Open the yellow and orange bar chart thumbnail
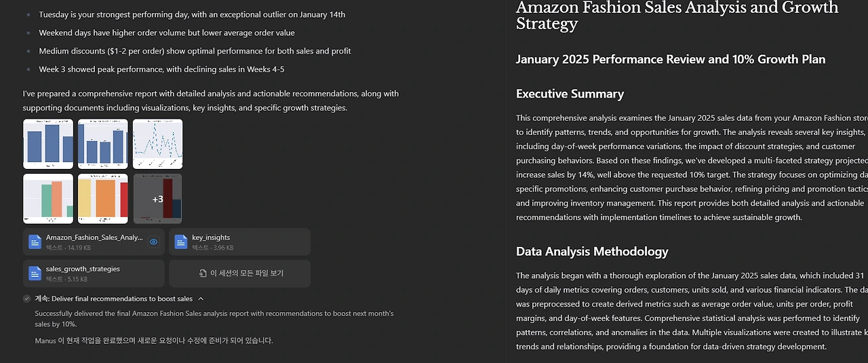868x363 pixels. click(x=103, y=199)
